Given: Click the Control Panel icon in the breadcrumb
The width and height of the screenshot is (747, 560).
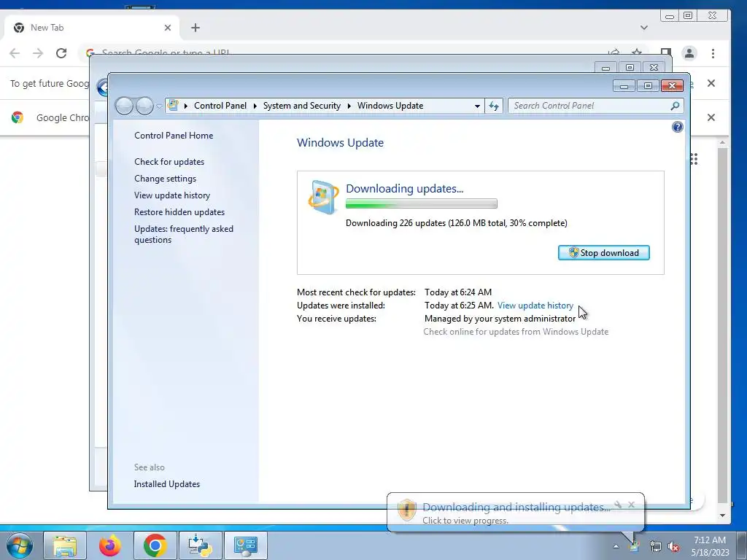Looking at the screenshot, I should tap(173, 106).
